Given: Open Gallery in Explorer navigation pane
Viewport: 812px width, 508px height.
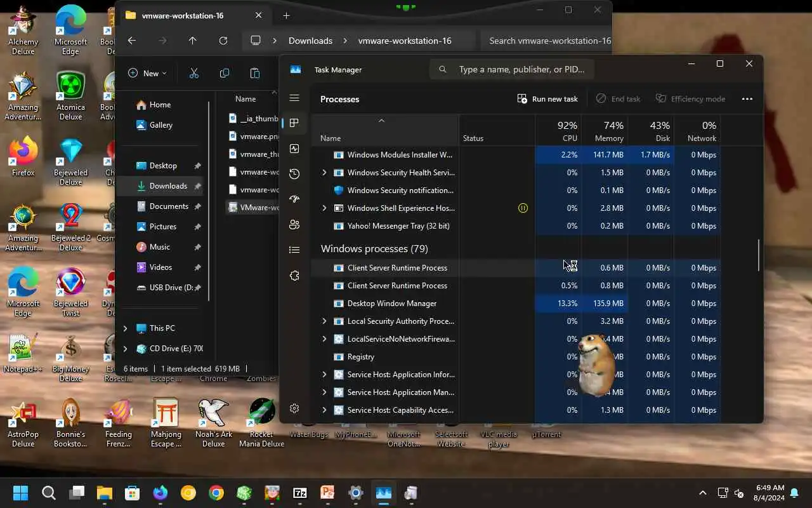Looking at the screenshot, I should pyautogui.click(x=161, y=125).
